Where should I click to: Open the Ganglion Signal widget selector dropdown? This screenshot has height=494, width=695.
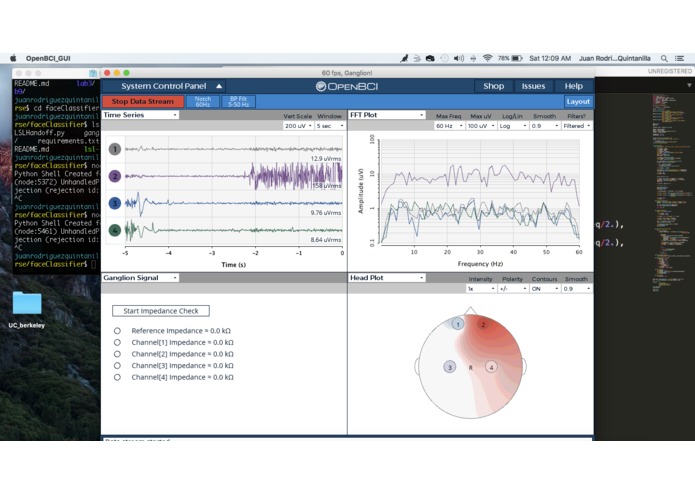[x=140, y=277]
